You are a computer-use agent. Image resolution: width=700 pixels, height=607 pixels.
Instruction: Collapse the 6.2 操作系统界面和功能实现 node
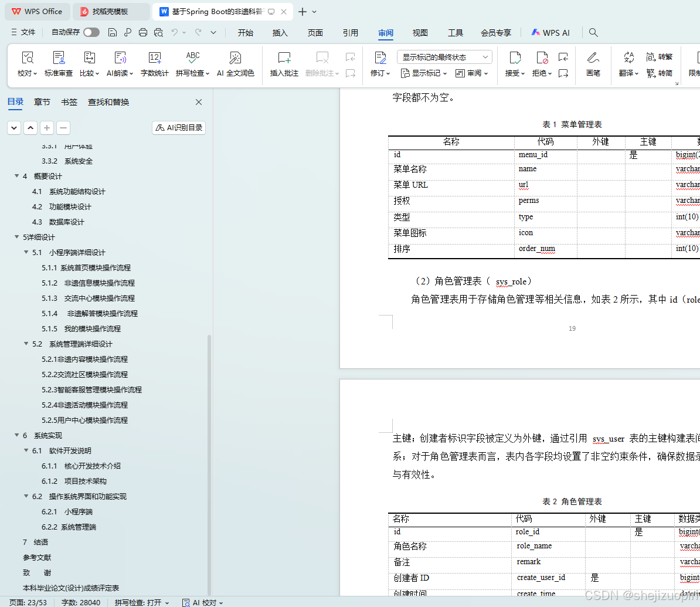26,496
